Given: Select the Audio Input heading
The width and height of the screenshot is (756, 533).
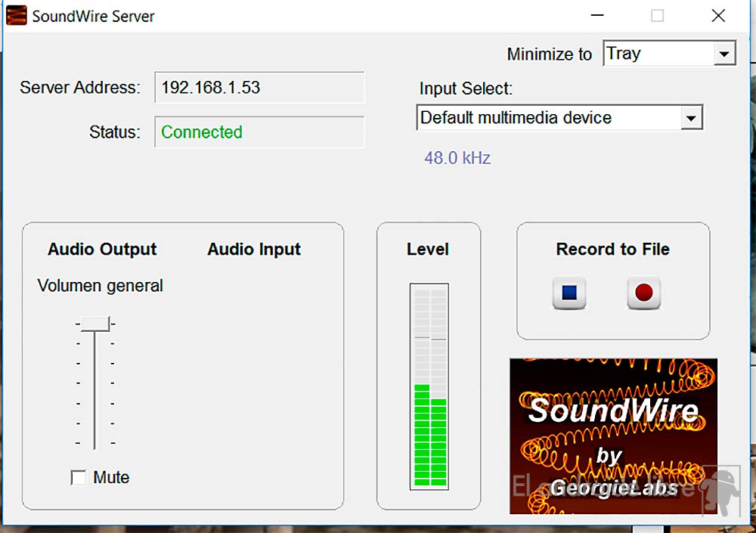Looking at the screenshot, I should pos(254,249).
